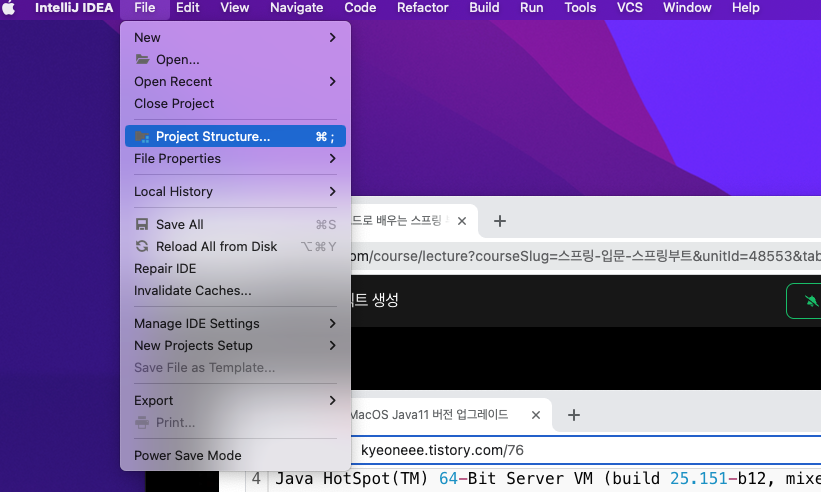Screen dimensions: 821x492
Task: Toggle Power Save Mode
Action: coord(235,455)
